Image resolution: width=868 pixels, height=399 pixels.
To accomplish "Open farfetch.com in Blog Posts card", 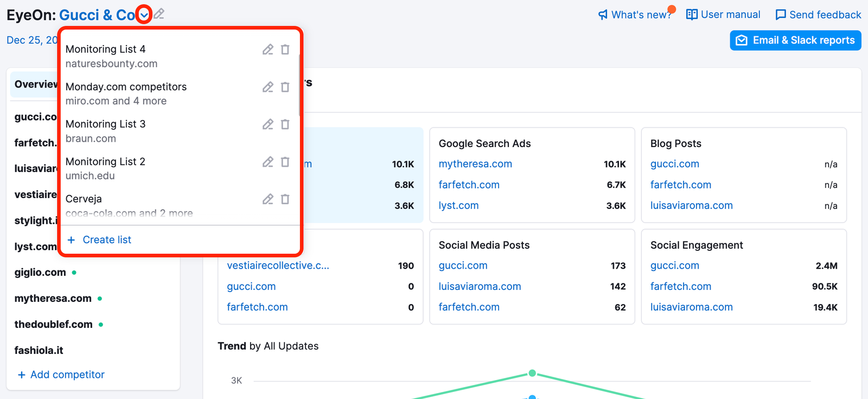I will tap(680, 185).
